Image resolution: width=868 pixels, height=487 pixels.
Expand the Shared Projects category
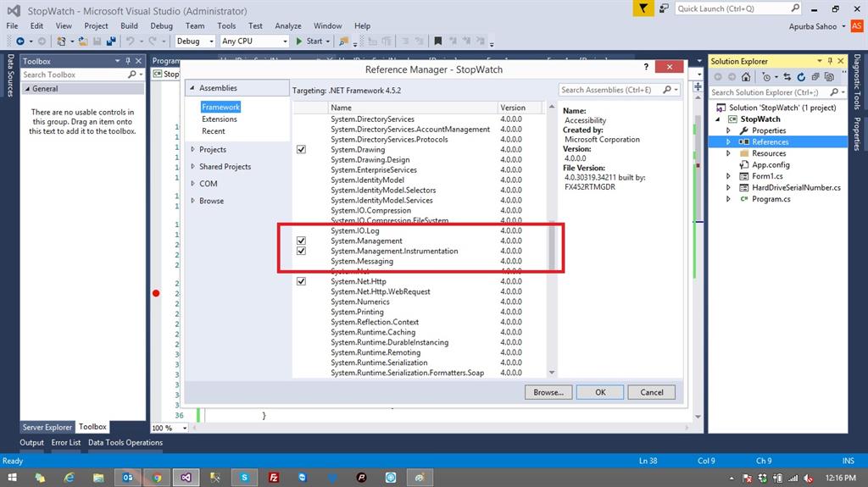tap(192, 167)
